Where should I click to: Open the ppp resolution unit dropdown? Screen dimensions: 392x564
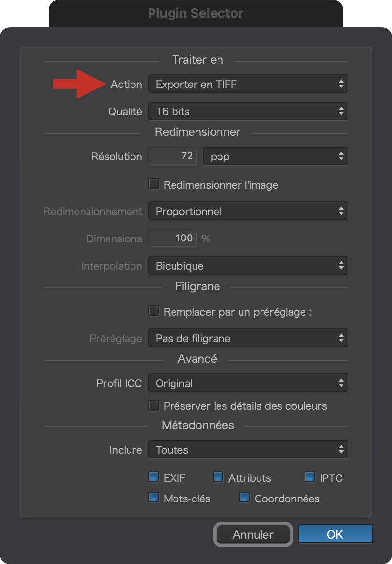pos(276,156)
